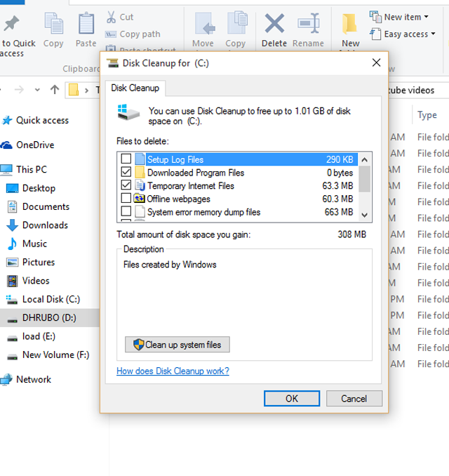Check the Setup Log Files checkbox
Image resolution: width=449 pixels, height=476 pixels.
click(126, 159)
